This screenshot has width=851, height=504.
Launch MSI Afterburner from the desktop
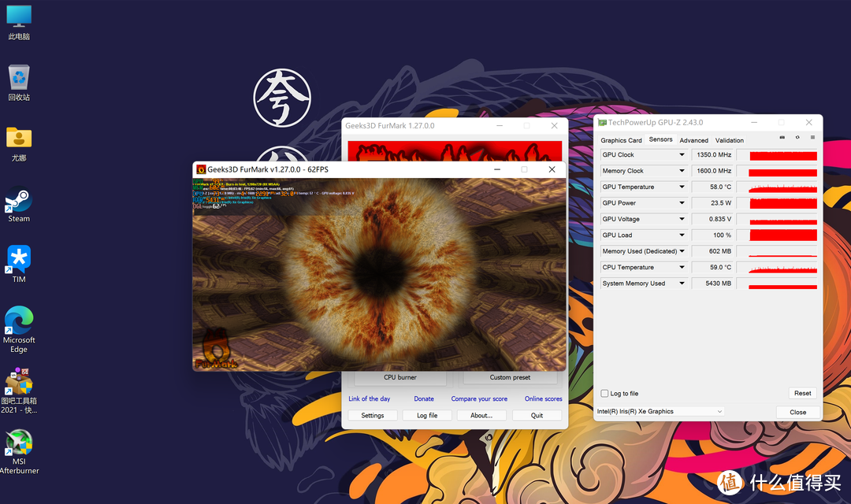tap(19, 453)
